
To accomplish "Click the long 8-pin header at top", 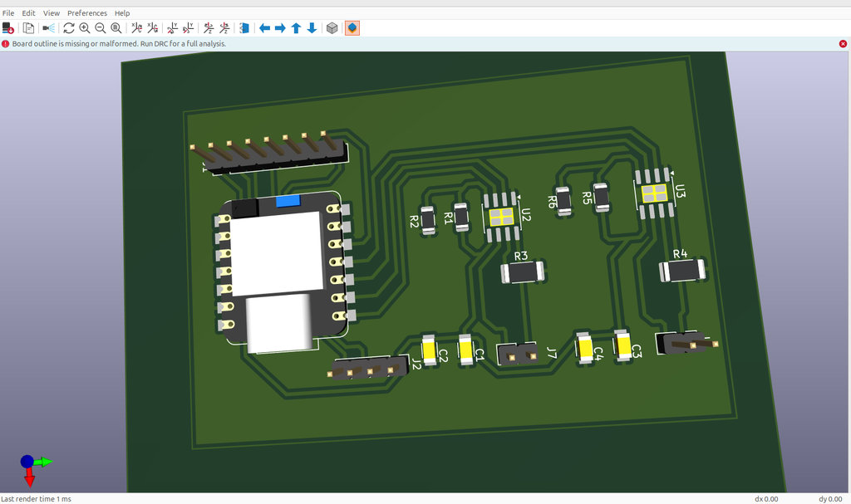I will click(x=270, y=153).
